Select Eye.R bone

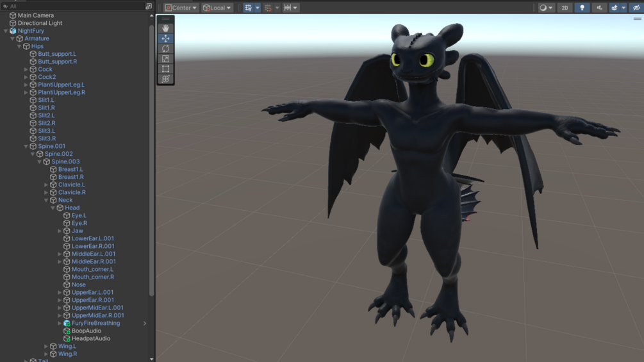coord(79,223)
